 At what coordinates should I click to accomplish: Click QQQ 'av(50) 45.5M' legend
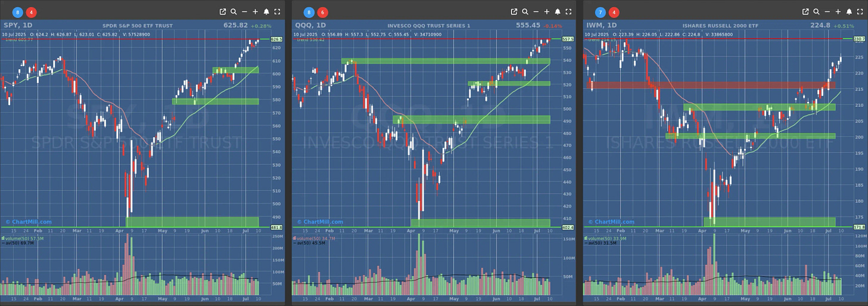(x=309, y=243)
